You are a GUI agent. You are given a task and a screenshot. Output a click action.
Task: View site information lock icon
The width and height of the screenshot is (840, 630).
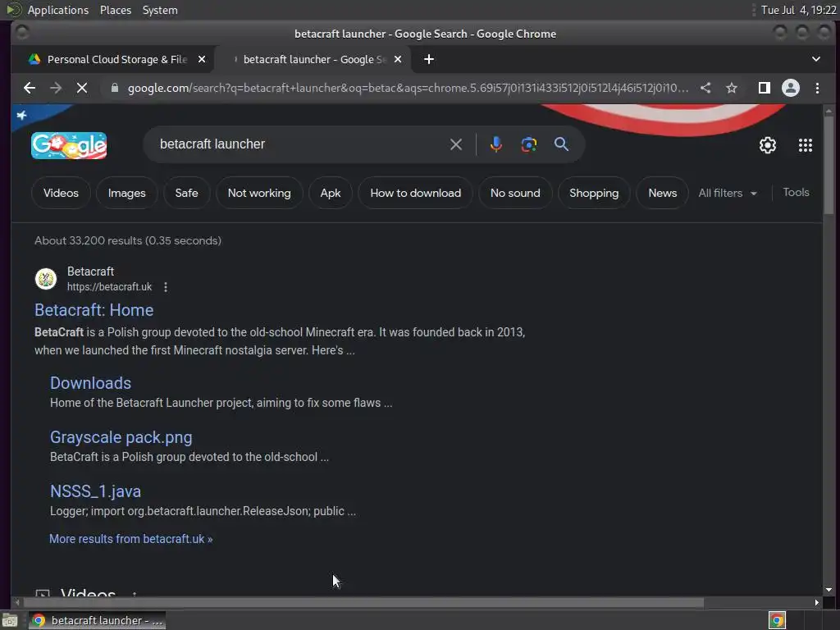[x=114, y=88]
